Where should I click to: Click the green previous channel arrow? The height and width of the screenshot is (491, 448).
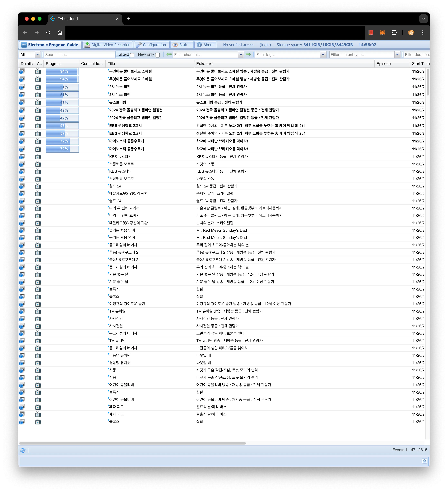[x=169, y=54]
